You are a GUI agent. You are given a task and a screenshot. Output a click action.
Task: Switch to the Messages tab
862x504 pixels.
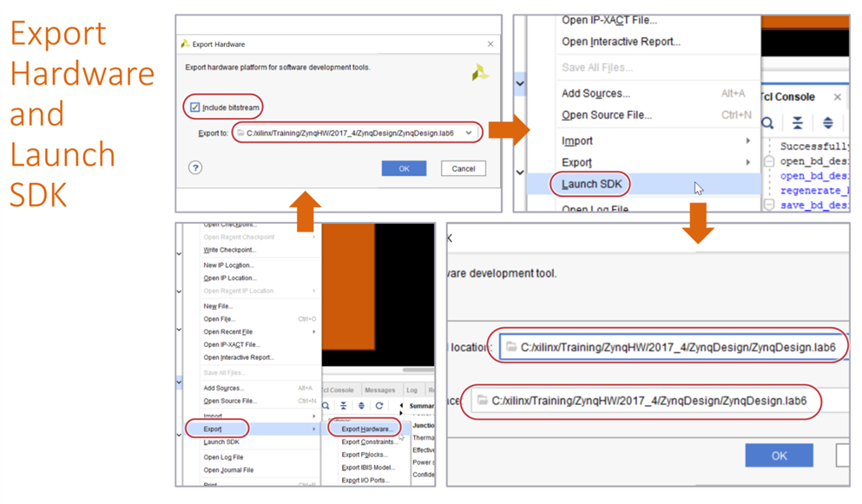380,389
